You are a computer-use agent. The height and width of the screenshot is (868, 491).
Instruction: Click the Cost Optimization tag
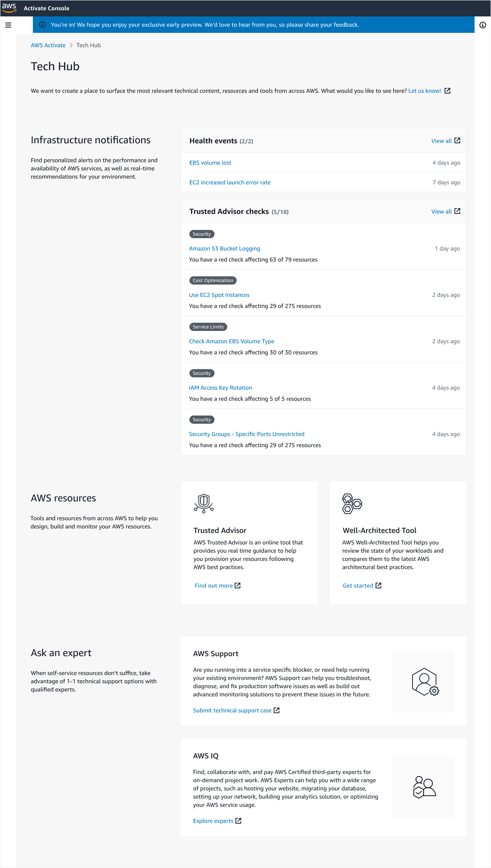213,280
